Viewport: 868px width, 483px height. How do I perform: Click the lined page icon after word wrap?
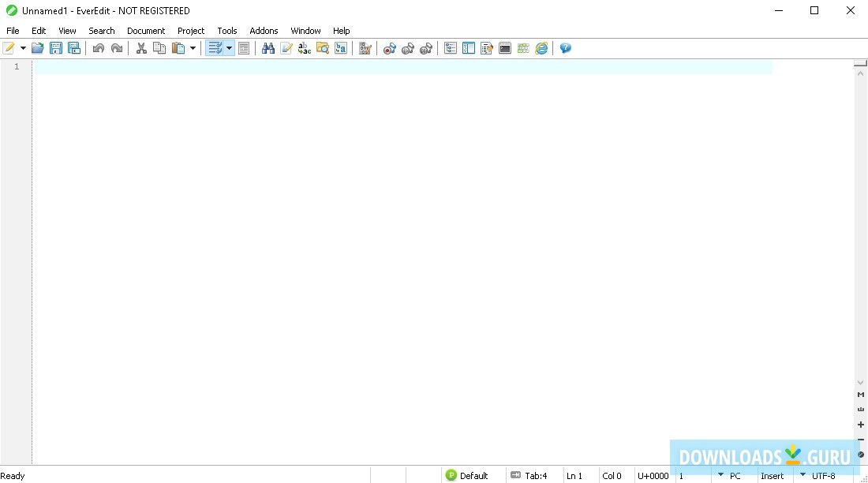pyautogui.click(x=244, y=48)
